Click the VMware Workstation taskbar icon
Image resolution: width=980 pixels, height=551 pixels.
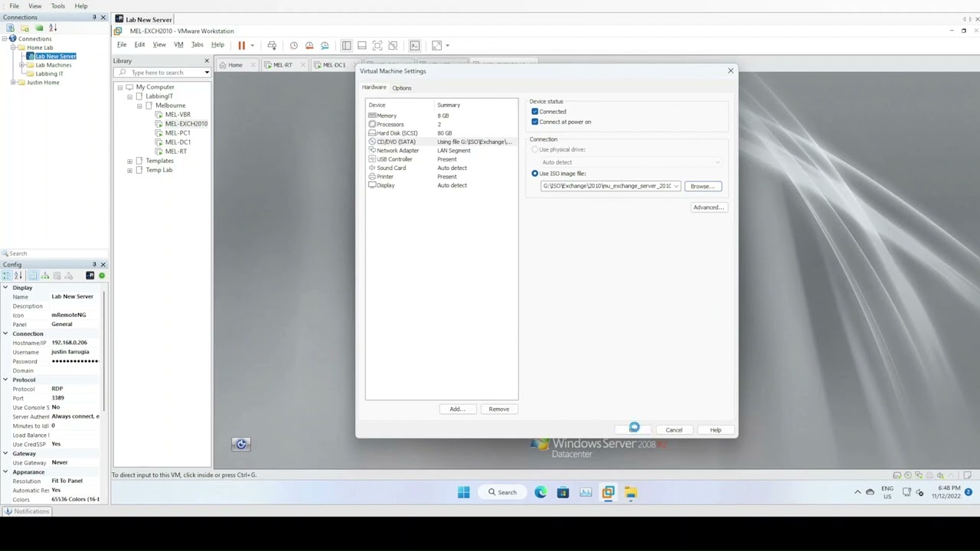point(608,492)
